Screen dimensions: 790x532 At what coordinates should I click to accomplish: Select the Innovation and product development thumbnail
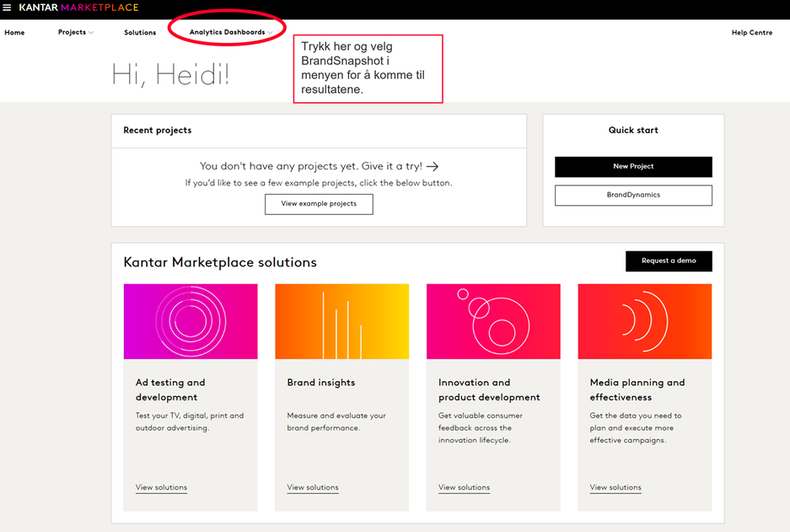[x=493, y=321]
